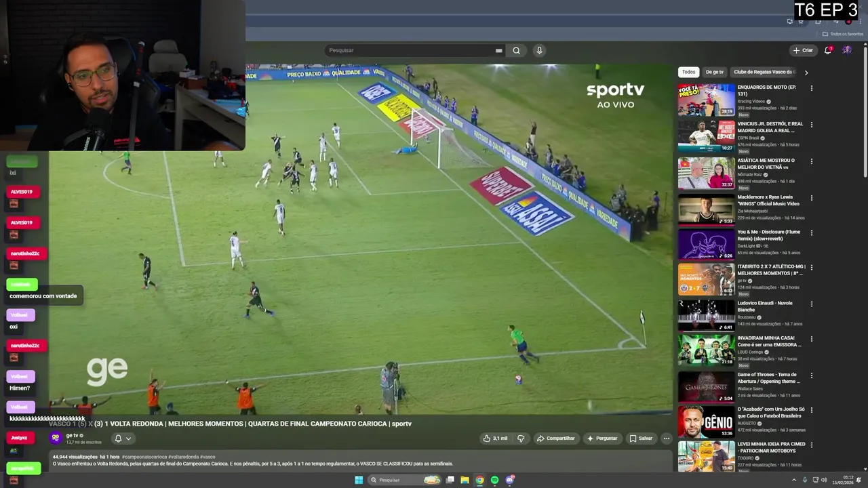The image size is (868, 488).
Task: Open options for VINICIUS JR. DESTRÓI video
Action: point(811,125)
